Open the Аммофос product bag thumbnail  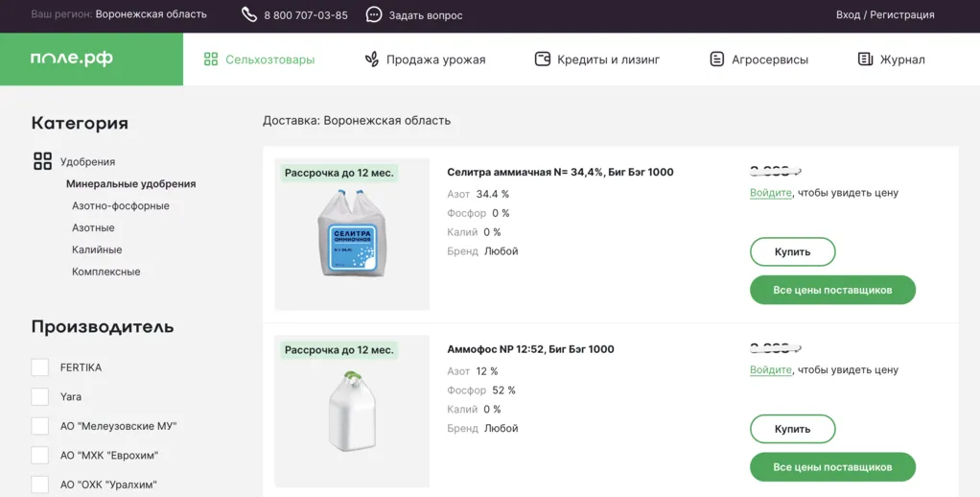coord(352,413)
